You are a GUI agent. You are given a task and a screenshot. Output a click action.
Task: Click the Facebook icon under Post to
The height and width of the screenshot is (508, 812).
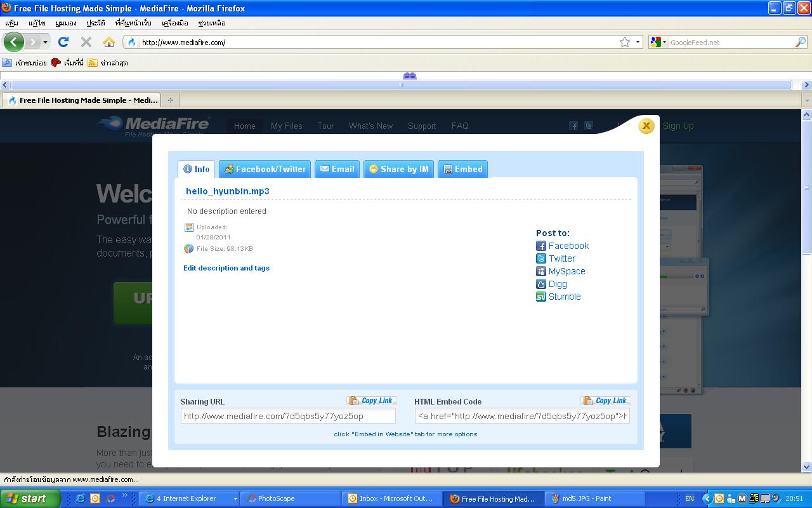(x=541, y=246)
